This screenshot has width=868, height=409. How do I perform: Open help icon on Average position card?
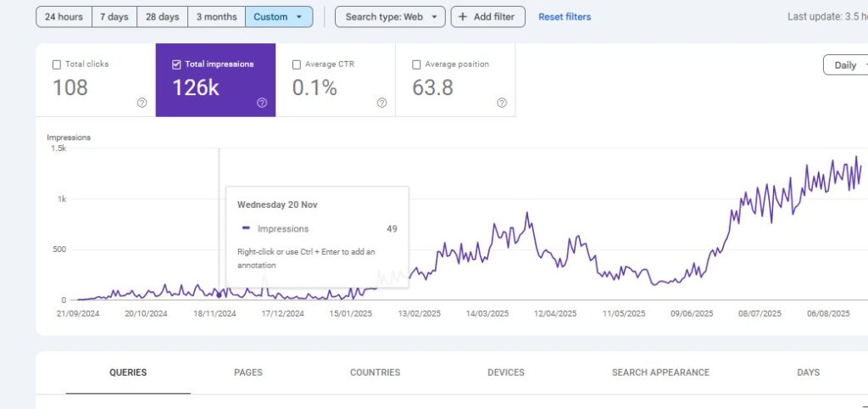502,103
